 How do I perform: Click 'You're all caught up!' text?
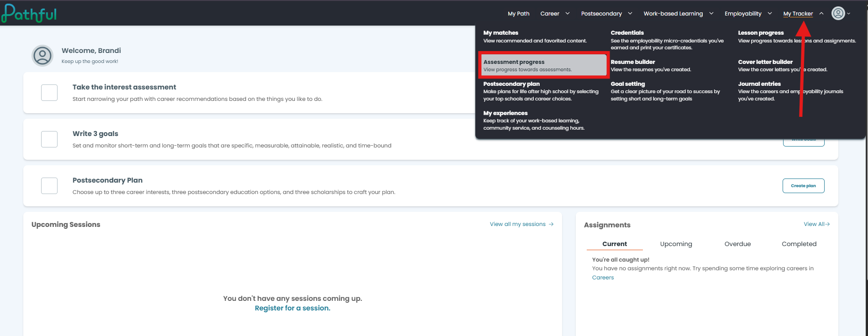(x=621, y=260)
